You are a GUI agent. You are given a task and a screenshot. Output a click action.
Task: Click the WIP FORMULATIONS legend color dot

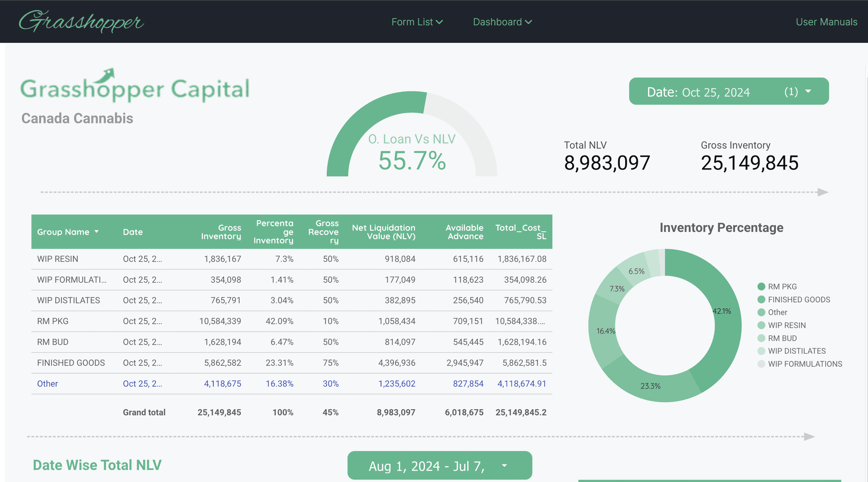tap(760, 364)
